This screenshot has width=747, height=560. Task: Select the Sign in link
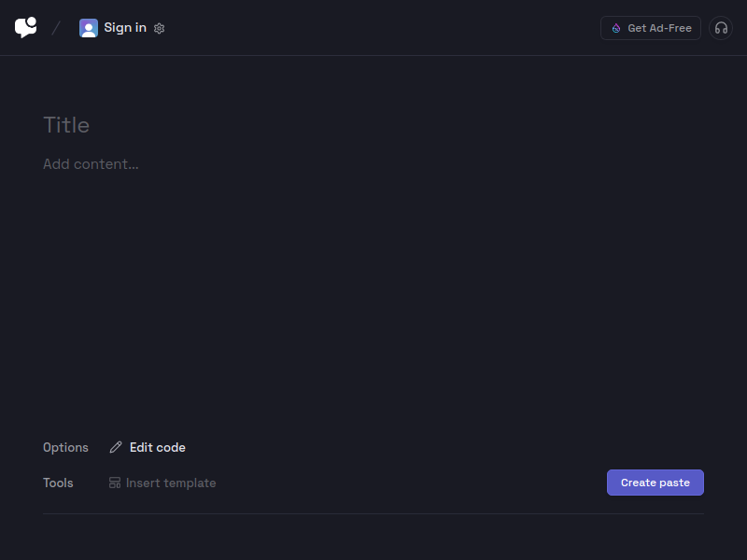pyautogui.click(x=125, y=28)
